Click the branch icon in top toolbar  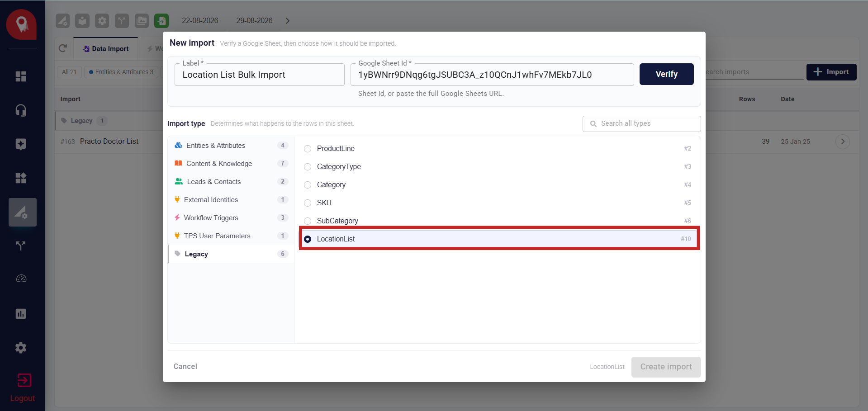(x=122, y=21)
